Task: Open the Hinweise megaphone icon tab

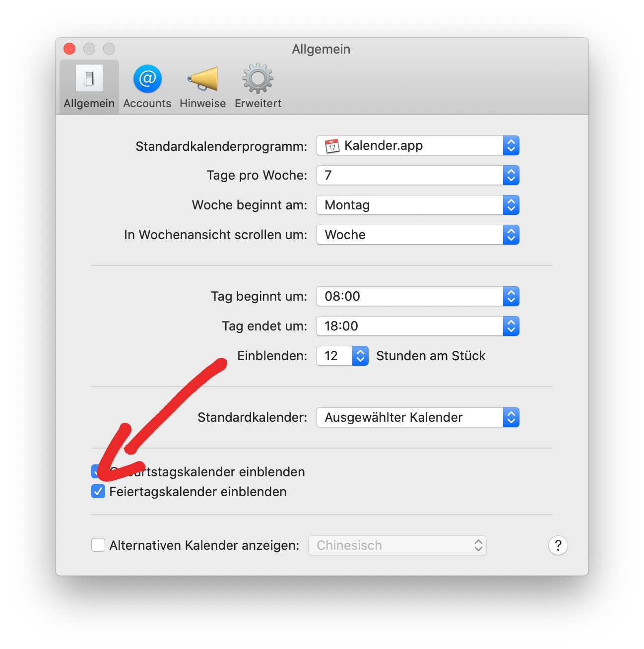Action: 202,87
